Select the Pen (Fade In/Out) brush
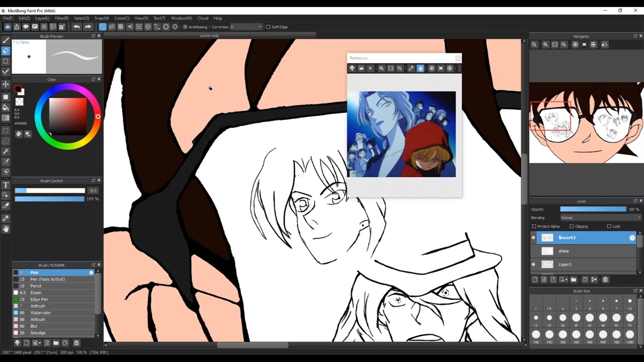This screenshot has height=362, width=644. [53, 279]
